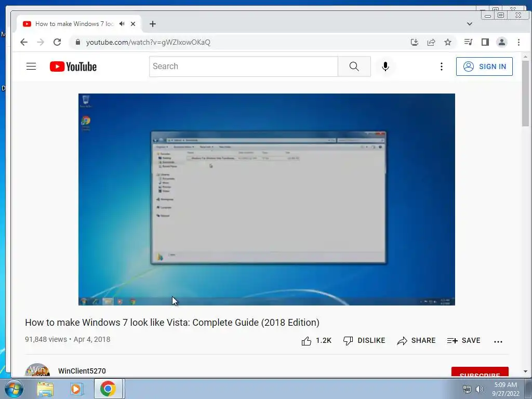This screenshot has width=532, height=399.
Task: Open YouTube settings three-dot menu
Action: coord(442,66)
